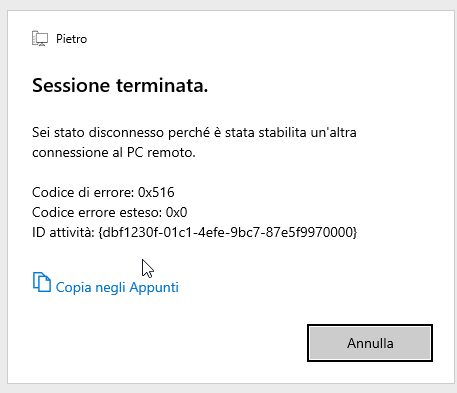Click the words un'altra in the message
This screenshot has height=393, width=457.
(333, 133)
